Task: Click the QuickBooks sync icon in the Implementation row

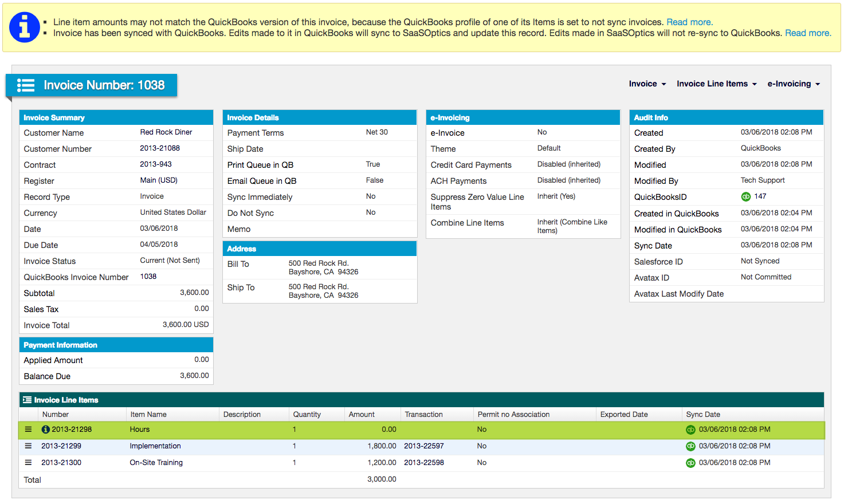Action: click(690, 446)
